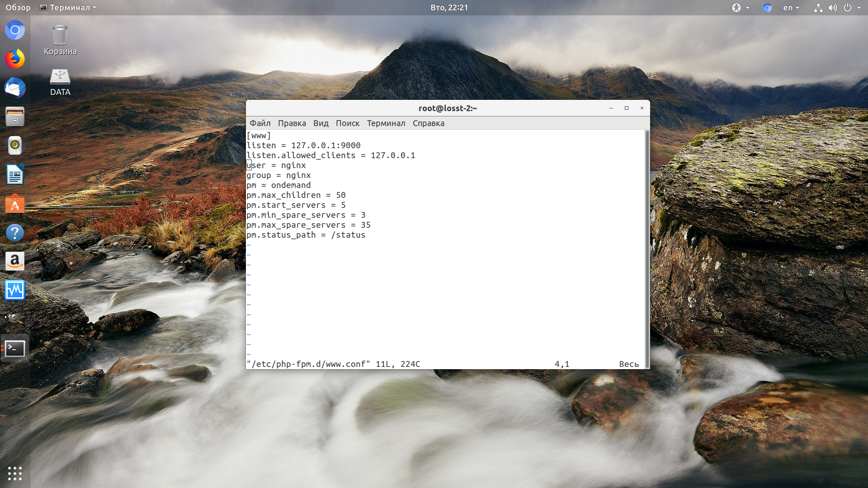The image size is (868, 488).
Task: Click the clock showing Вто, 22:21
Action: (449, 8)
